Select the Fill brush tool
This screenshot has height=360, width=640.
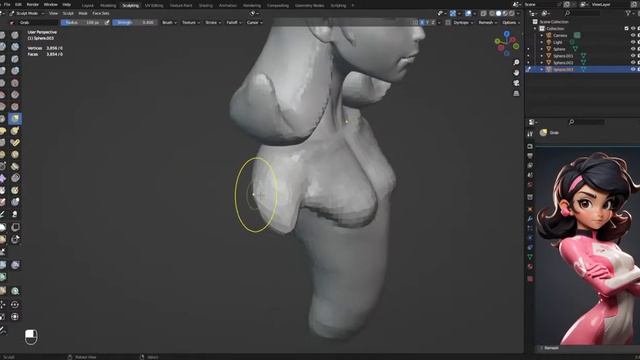pyautogui.click(x=15, y=95)
